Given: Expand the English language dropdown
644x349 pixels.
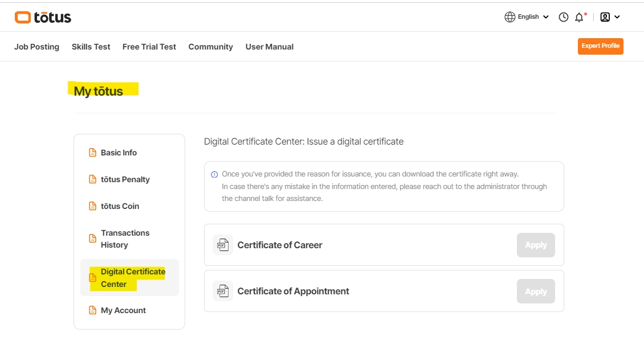Looking at the screenshot, I should coord(545,17).
